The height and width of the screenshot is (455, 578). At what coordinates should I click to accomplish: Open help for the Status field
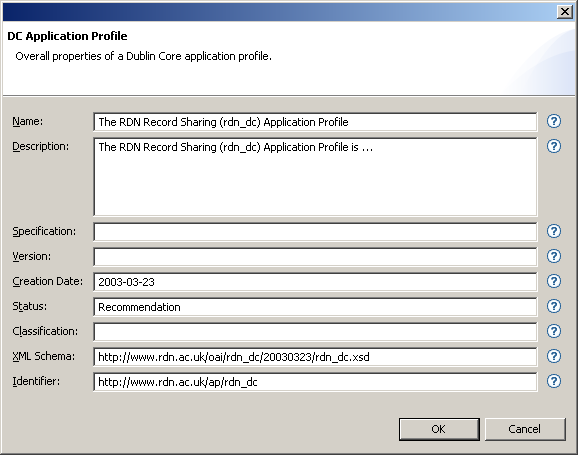click(x=554, y=306)
